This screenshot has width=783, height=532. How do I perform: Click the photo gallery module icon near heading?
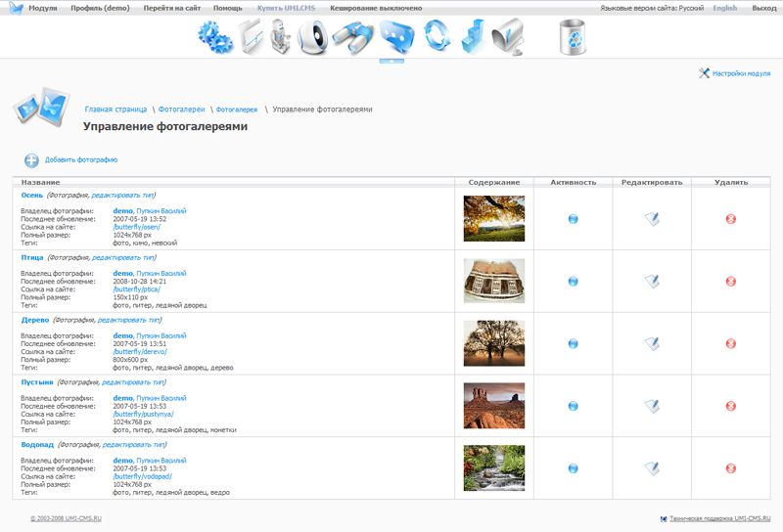[x=41, y=107]
